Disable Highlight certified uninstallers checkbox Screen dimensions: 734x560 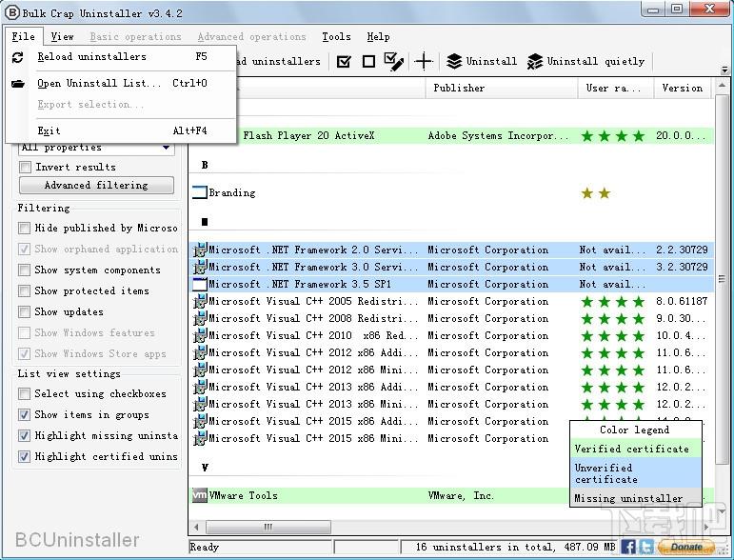pos(24,456)
